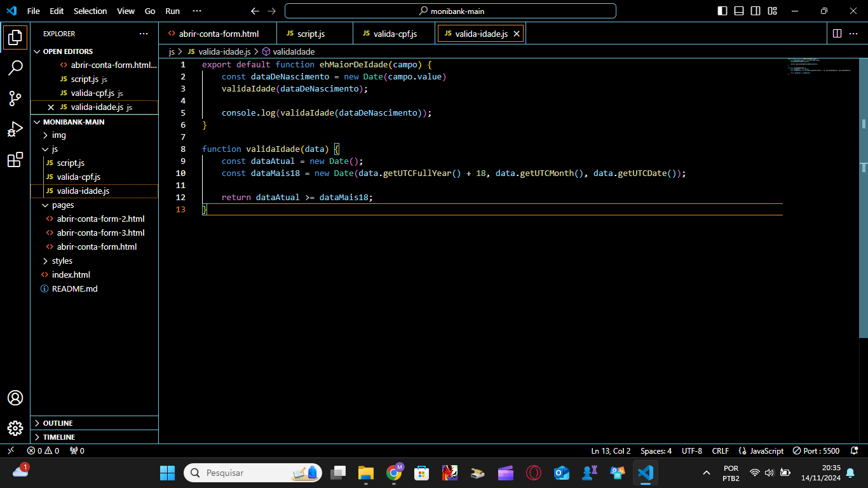Open the Accounts menu icon
Screen dimensions: 868x488
pyautogui.click(x=15, y=398)
